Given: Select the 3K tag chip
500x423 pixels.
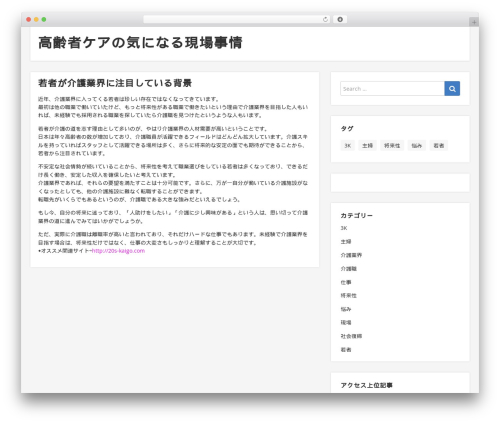Looking at the screenshot, I should coord(348,146).
